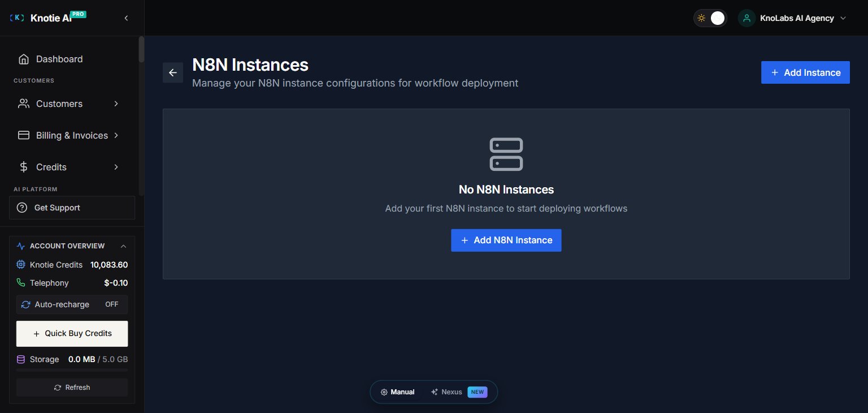This screenshot has height=413, width=868.
Task: Click the storage usage progress bar
Action: 72,369
